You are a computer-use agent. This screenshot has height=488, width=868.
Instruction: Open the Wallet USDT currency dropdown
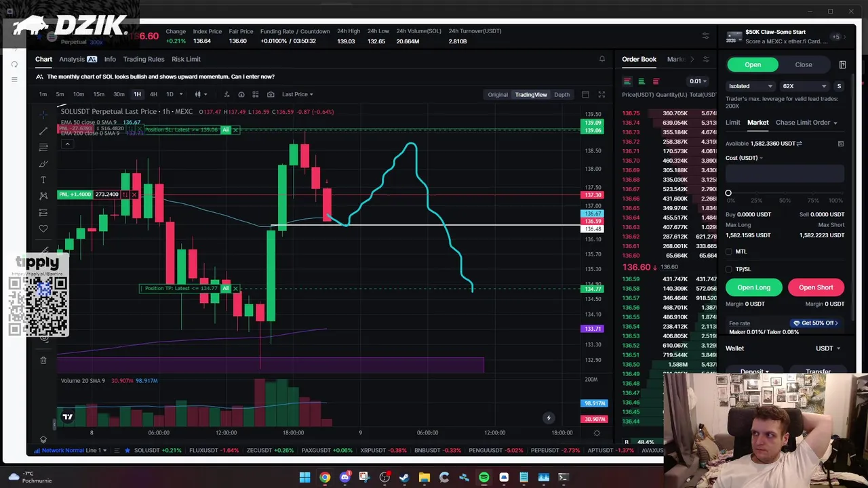828,348
